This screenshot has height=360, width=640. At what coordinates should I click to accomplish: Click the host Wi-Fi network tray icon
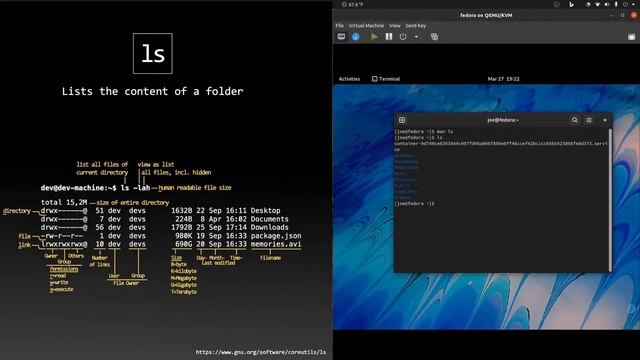pyautogui.click(x=598, y=4)
